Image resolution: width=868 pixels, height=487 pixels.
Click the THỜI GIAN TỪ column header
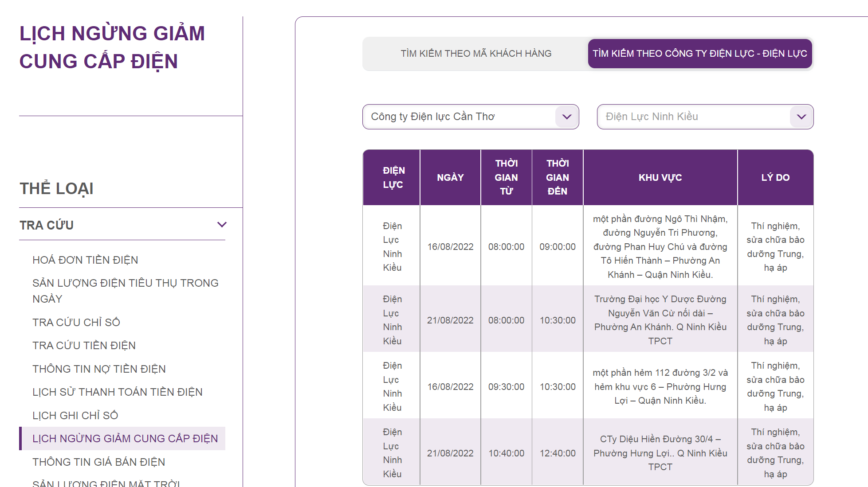coord(506,177)
